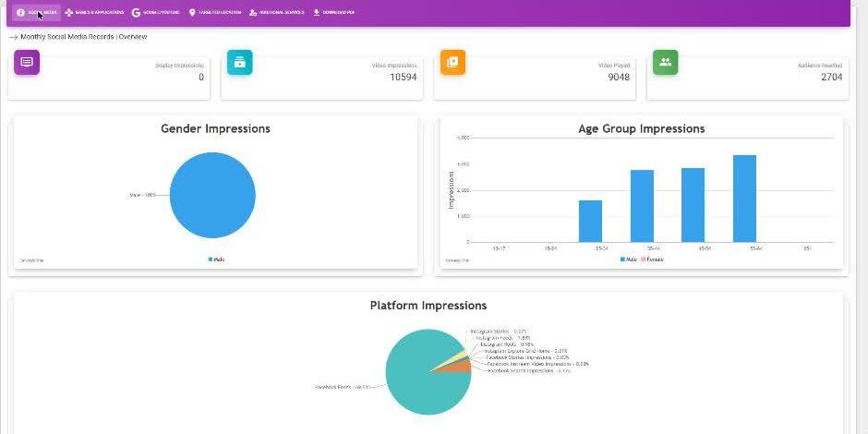This screenshot has width=868, height=434.
Task: Click the Monthly Social Media Records | Overview heading
Action: (84, 37)
